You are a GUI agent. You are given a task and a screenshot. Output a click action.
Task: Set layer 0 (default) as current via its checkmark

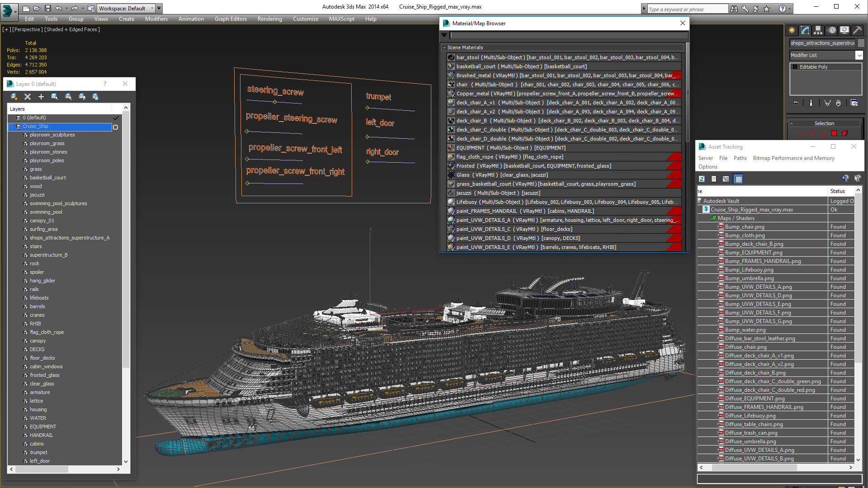tap(116, 117)
